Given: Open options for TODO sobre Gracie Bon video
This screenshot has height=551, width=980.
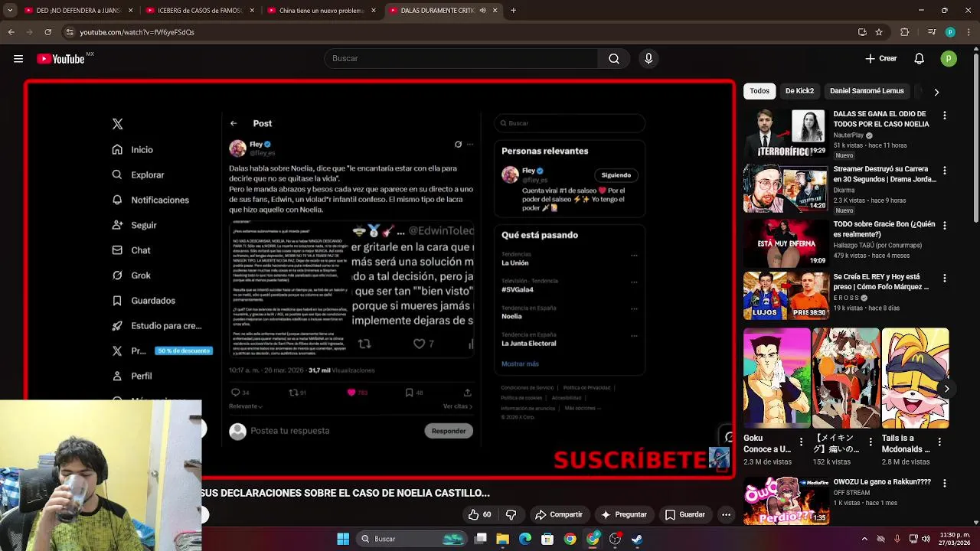Looking at the screenshot, I should pos(944,226).
